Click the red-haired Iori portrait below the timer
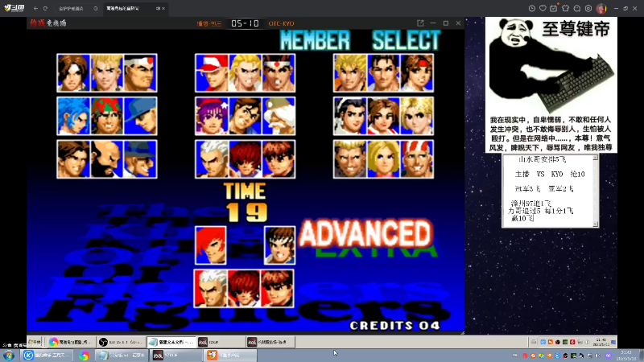This screenshot has width=644, height=362. [211, 245]
